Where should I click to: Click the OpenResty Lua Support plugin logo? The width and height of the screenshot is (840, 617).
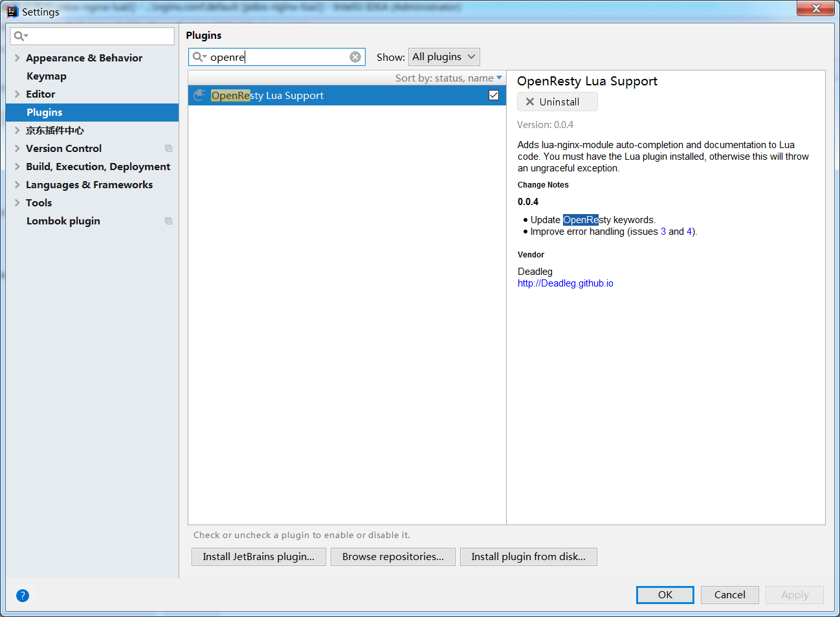point(199,95)
